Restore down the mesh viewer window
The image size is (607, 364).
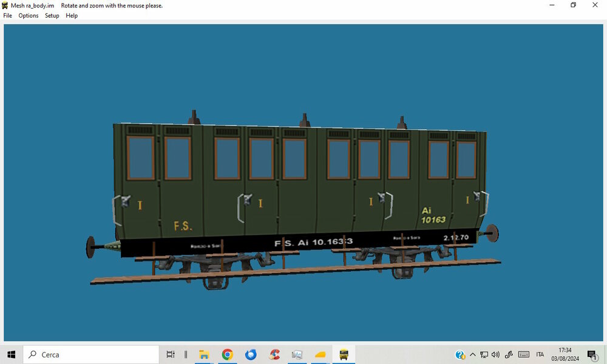[x=574, y=5]
